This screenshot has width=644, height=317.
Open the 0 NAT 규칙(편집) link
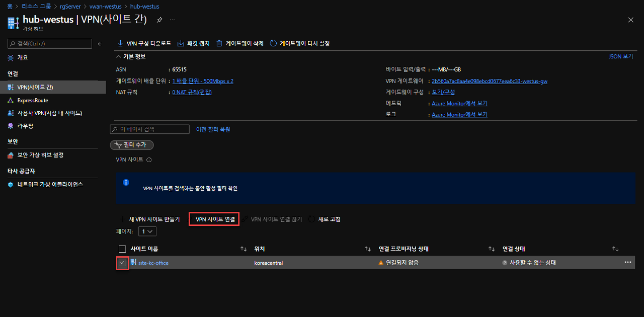[192, 92]
